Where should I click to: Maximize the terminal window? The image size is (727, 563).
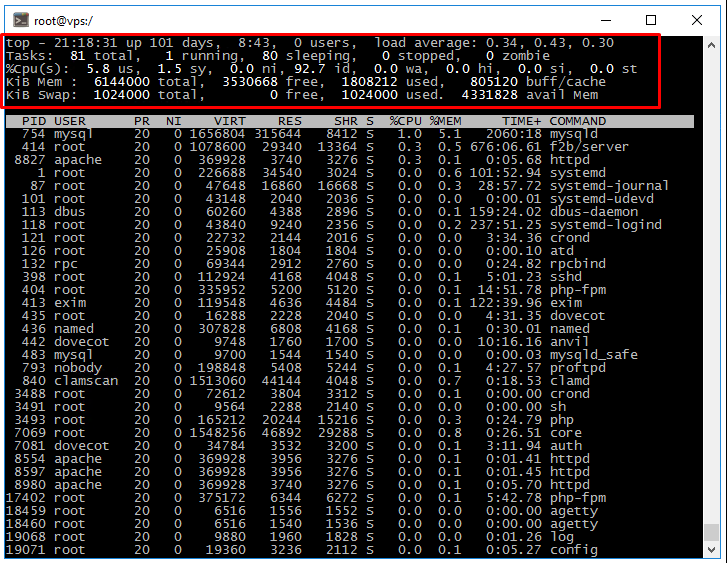[651, 19]
